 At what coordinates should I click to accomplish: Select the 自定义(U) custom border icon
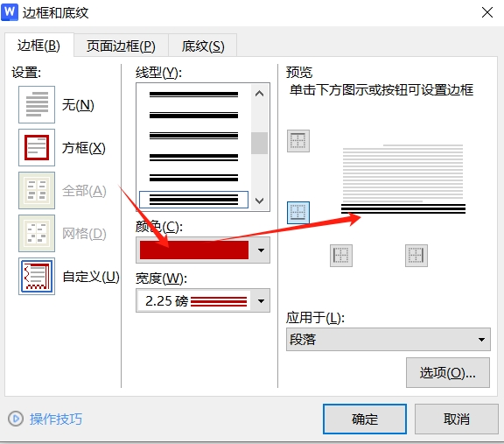pyautogui.click(x=37, y=277)
